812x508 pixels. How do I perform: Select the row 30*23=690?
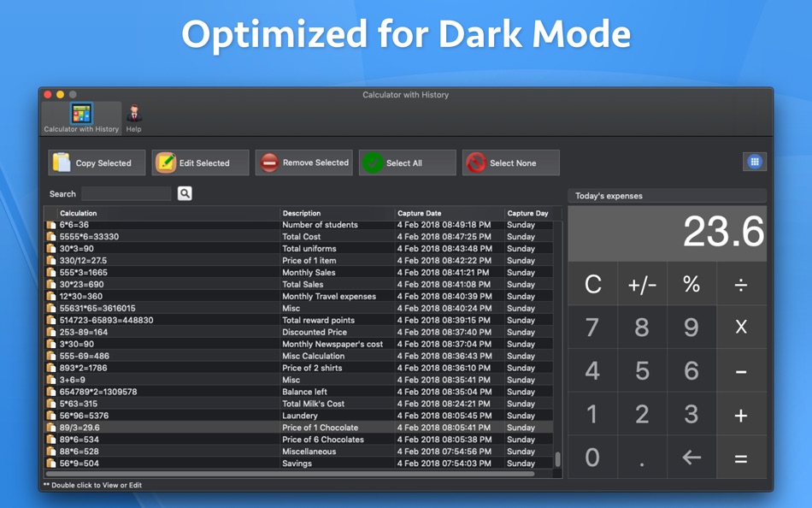(299, 284)
